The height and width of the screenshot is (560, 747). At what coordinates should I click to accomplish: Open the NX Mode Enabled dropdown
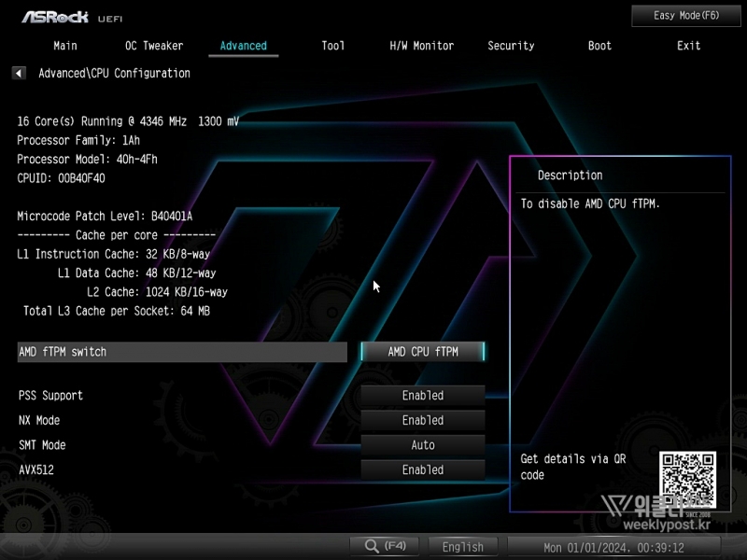[423, 421]
